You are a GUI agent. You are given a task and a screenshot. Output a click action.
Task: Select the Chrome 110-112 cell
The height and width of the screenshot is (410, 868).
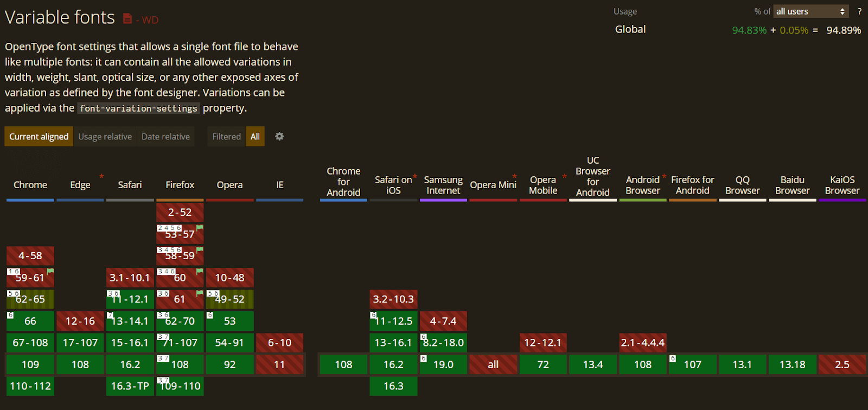[30, 386]
